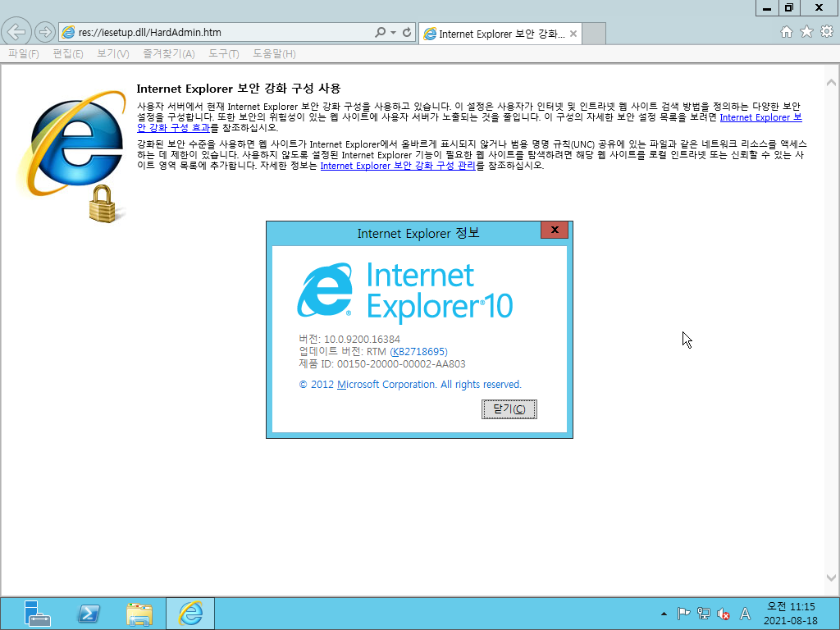Click the search magnifier in address bar

click(x=380, y=32)
